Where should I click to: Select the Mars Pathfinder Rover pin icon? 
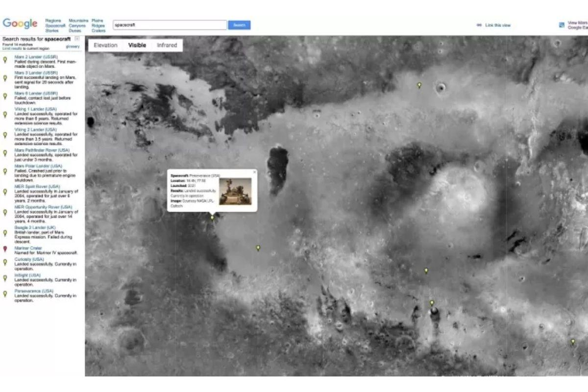pos(5,153)
